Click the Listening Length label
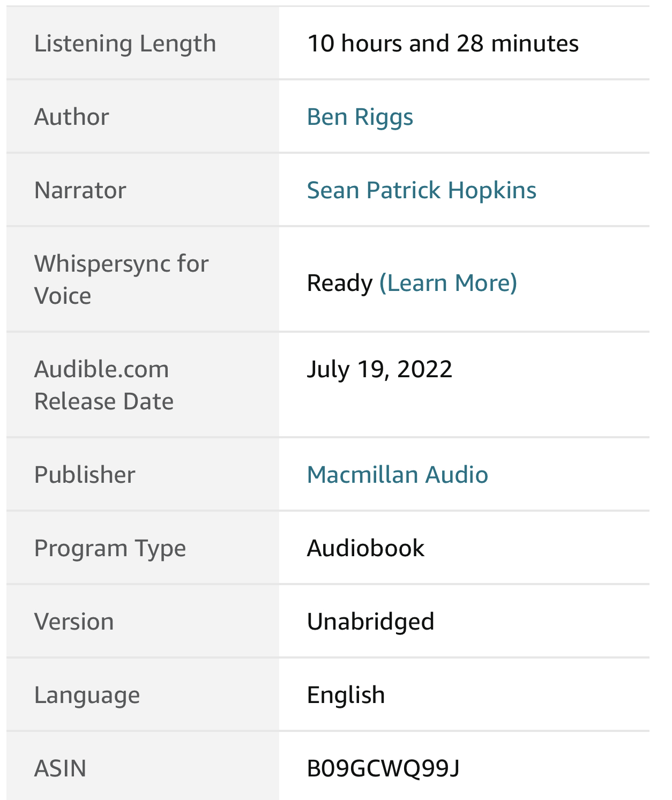The height and width of the screenshot is (800, 672). pos(125,43)
